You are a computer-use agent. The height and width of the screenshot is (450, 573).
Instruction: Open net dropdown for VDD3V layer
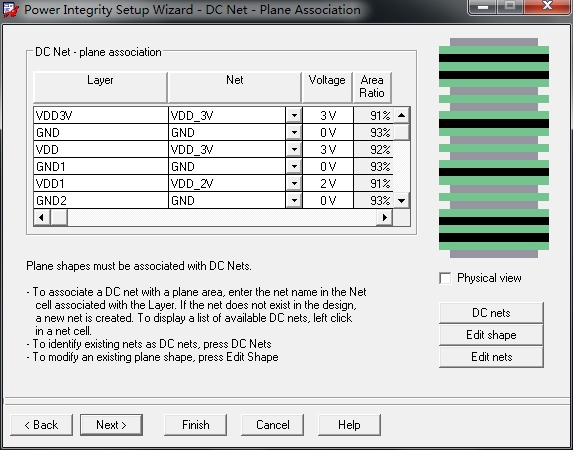[x=294, y=116]
